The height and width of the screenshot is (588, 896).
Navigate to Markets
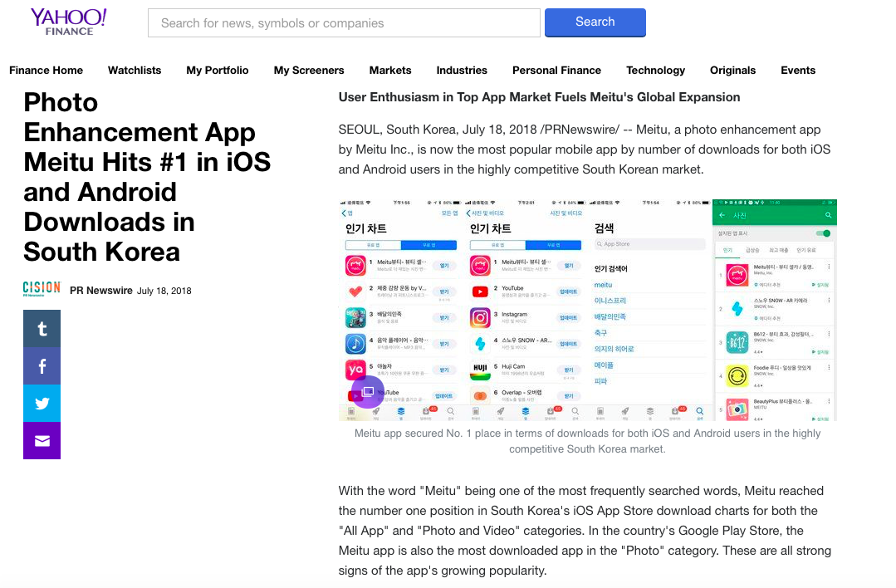(x=390, y=71)
